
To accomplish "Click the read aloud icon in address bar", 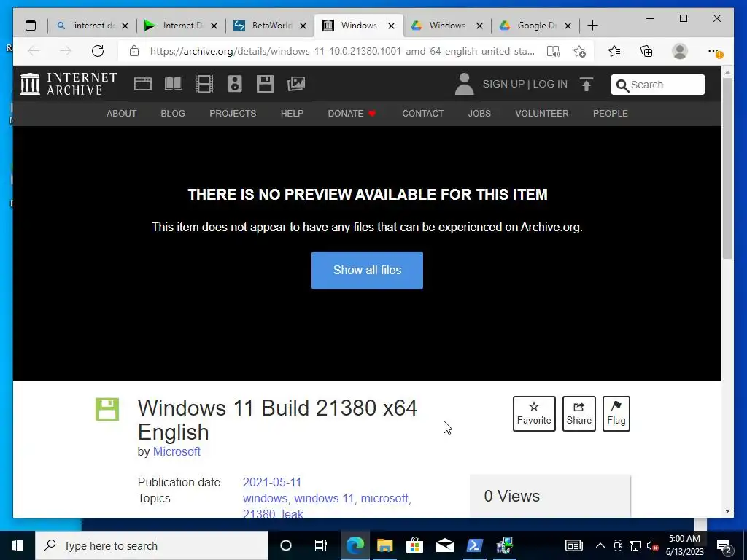I will 553,52.
